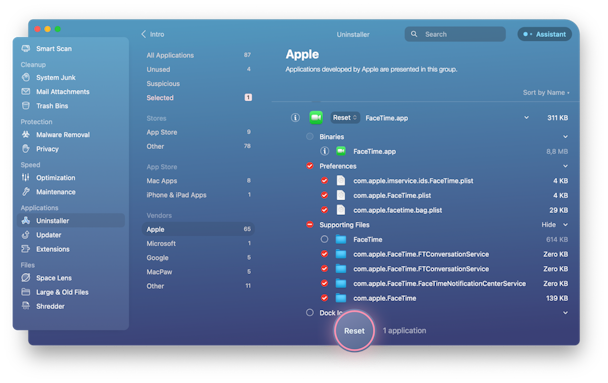
Task: Select the Binaries group radio
Action: 309,136
